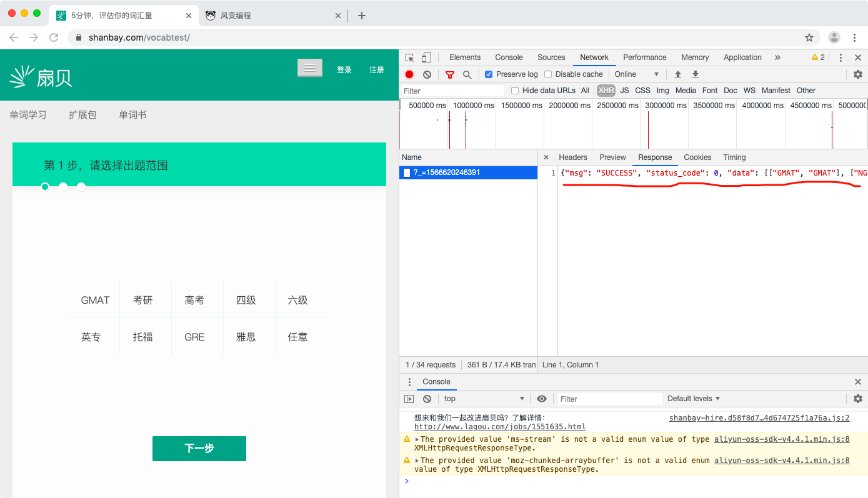Screen dimensions: 868x498
Task: Open shanbay-hire source file link
Action: click(x=759, y=418)
